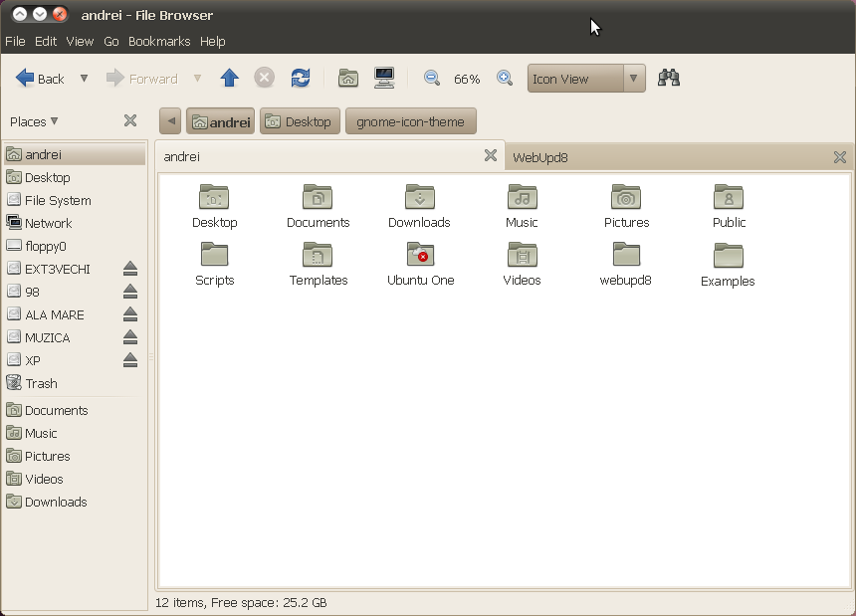Click the gnome-icon-theme path button

pos(410,121)
